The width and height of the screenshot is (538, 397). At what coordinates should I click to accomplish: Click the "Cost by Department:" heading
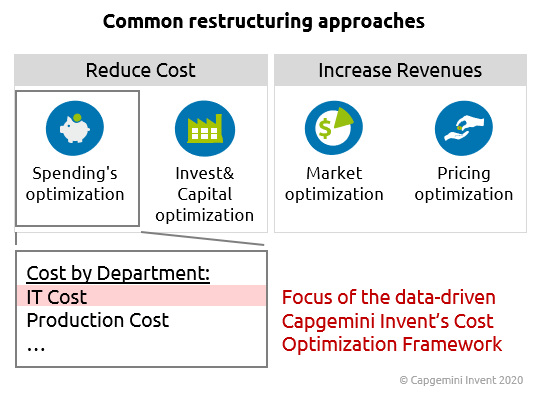(x=118, y=273)
